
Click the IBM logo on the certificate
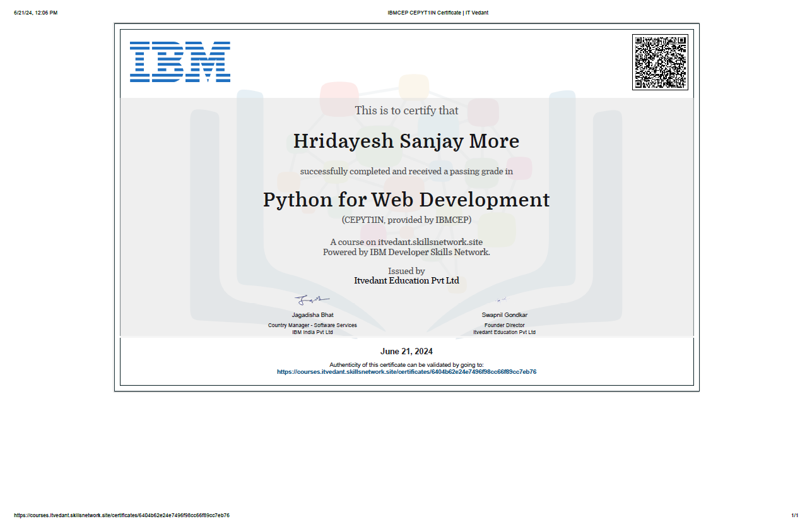tap(180, 62)
